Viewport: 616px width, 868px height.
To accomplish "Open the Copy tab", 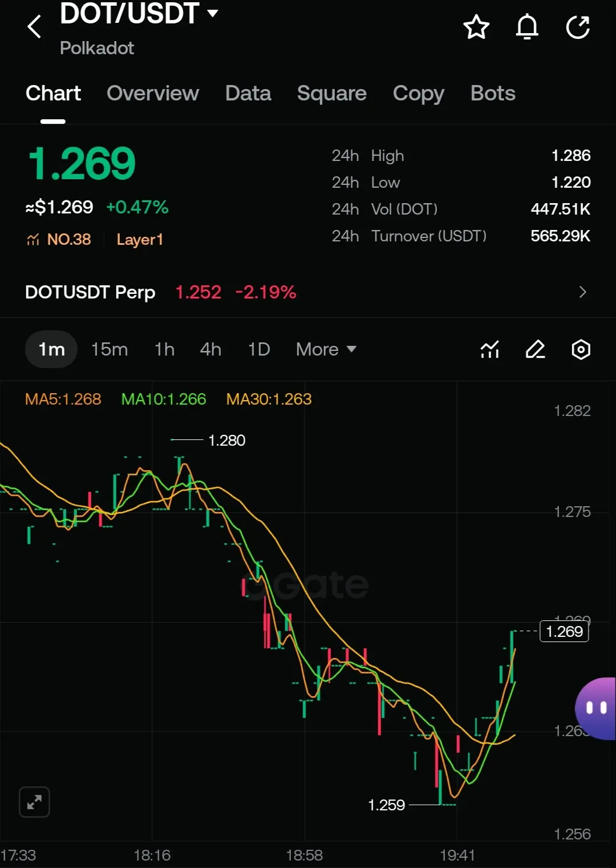I will click(x=419, y=93).
